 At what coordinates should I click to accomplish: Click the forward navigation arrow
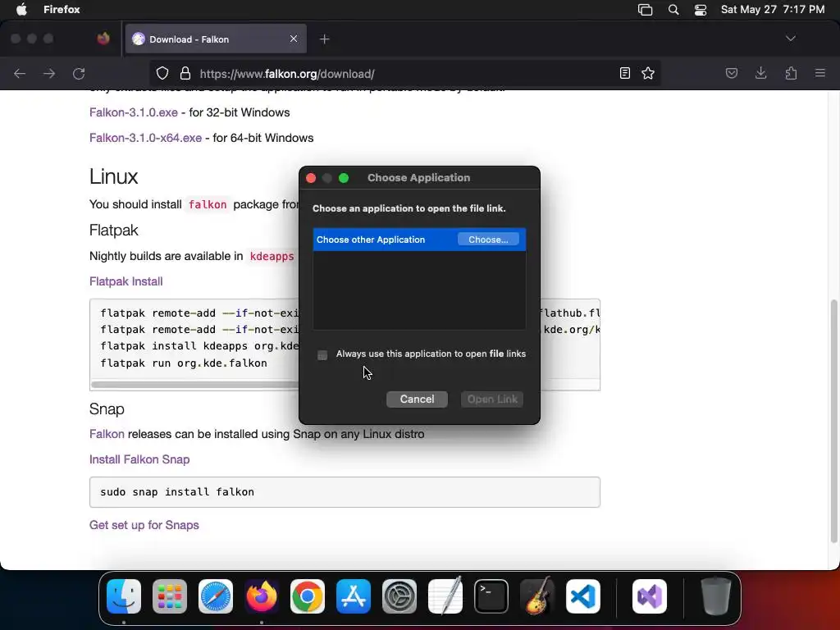[x=49, y=73]
